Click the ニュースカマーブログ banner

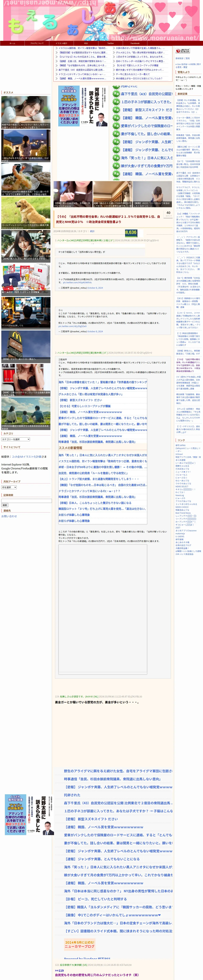[79, 944]
